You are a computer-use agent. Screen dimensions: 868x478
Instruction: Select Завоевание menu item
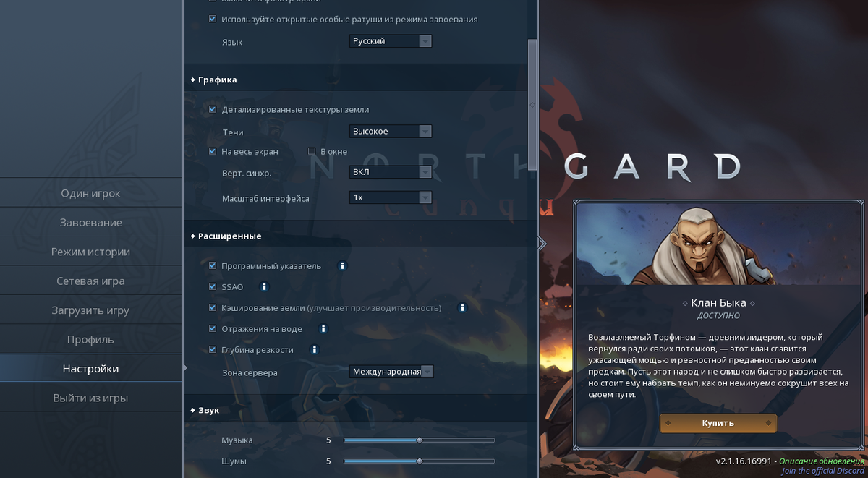[91, 223]
